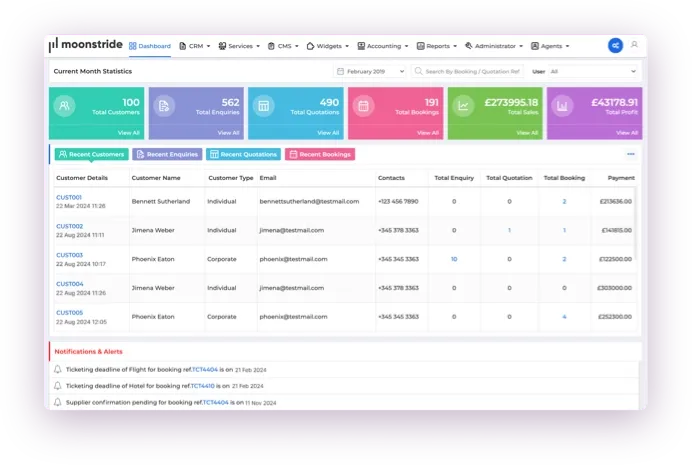View All in Total Quotations card

(x=328, y=132)
